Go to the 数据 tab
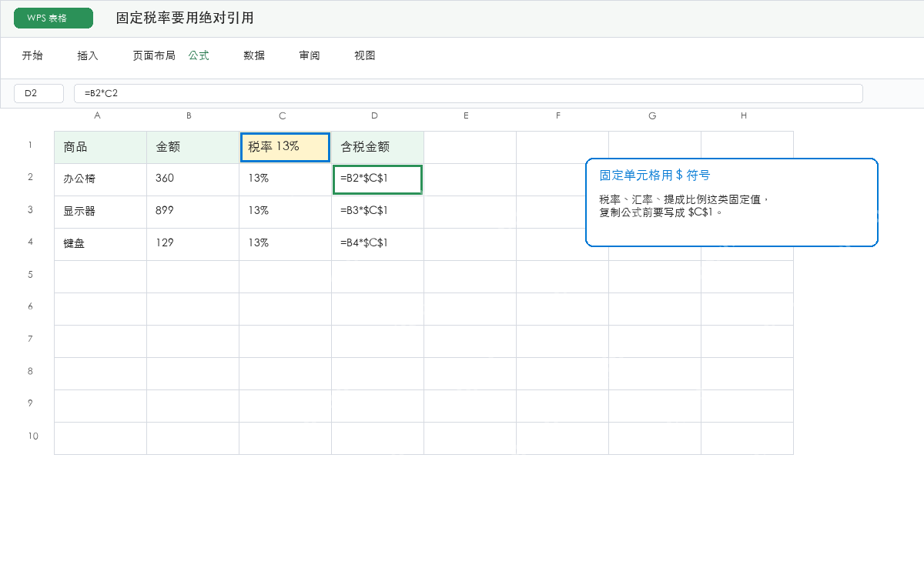924x585 pixels. click(x=254, y=55)
